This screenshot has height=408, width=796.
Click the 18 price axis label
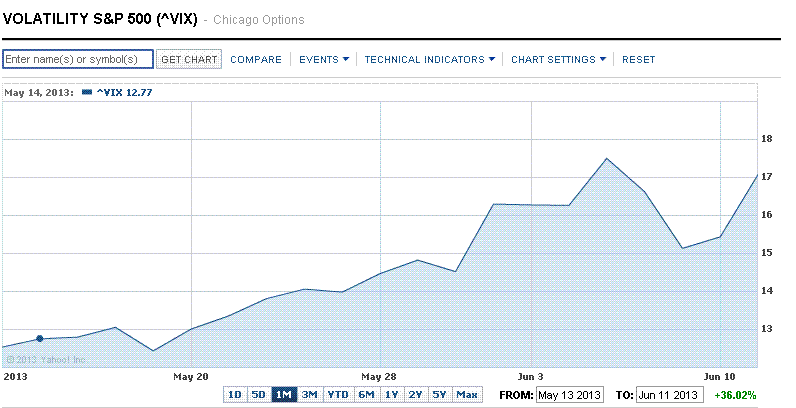click(x=767, y=139)
